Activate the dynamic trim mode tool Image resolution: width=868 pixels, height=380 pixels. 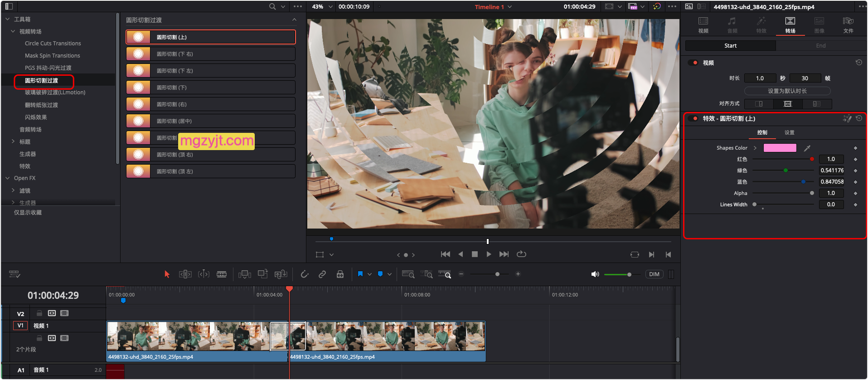(x=204, y=274)
